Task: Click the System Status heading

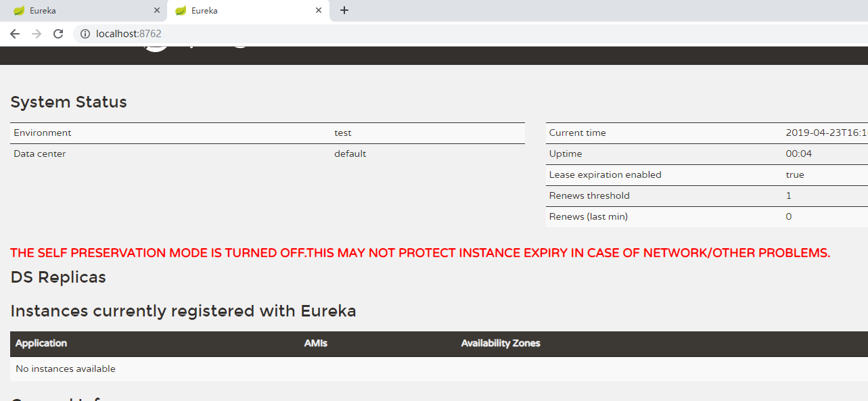Action: coord(69,102)
